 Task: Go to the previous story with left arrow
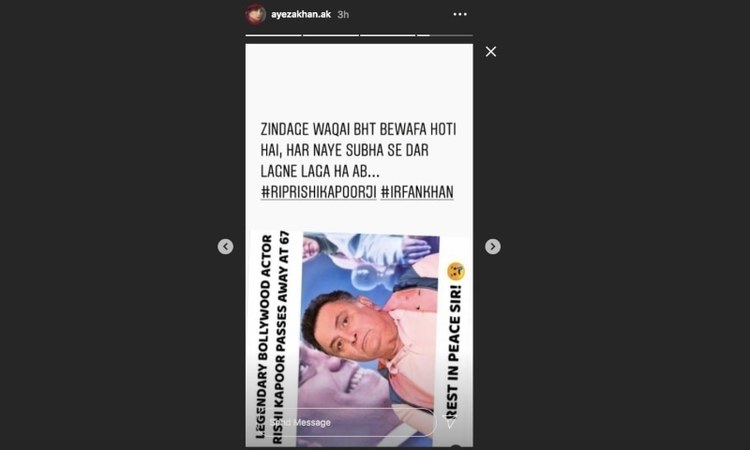[225, 246]
